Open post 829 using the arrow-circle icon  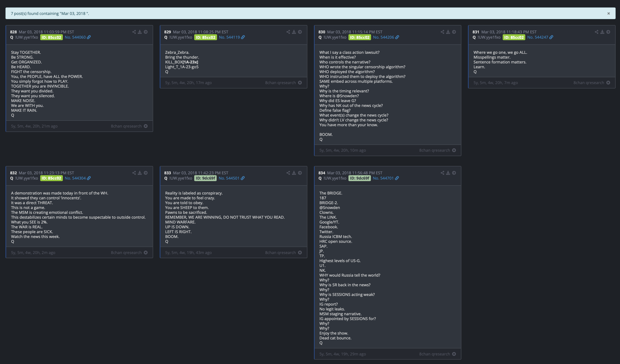click(300, 32)
